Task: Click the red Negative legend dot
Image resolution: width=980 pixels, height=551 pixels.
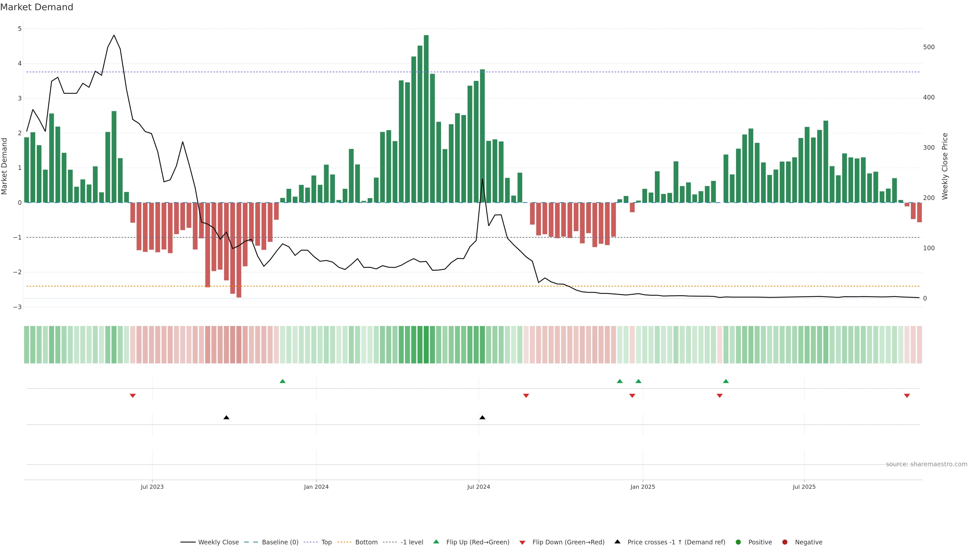Action: pyautogui.click(x=785, y=542)
